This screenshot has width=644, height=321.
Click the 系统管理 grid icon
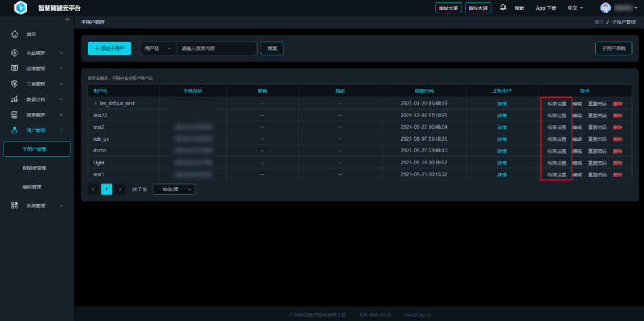click(x=15, y=205)
